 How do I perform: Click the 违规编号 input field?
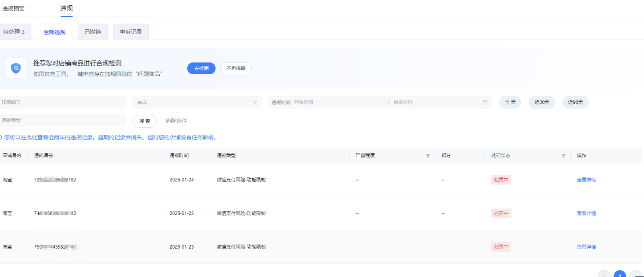click(x=62, y=102)
